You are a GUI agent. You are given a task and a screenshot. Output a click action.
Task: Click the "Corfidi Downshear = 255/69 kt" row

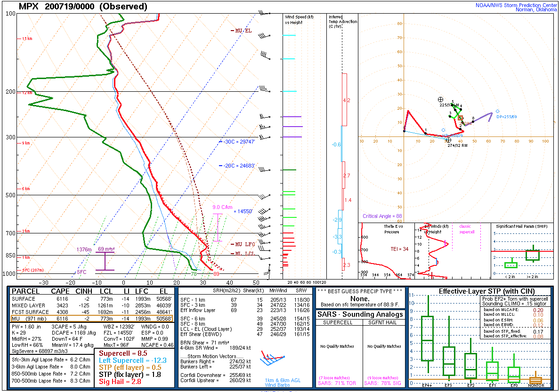(x=215, y=375)
